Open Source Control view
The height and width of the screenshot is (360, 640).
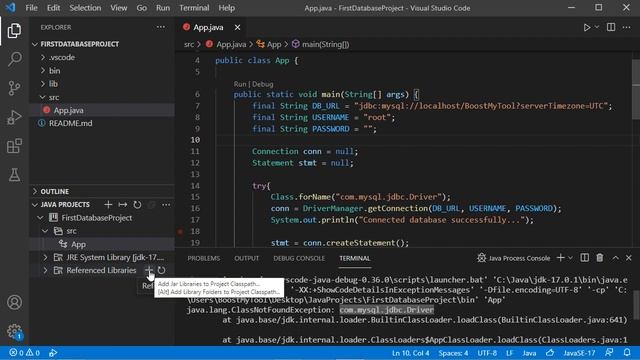(14, 88)
